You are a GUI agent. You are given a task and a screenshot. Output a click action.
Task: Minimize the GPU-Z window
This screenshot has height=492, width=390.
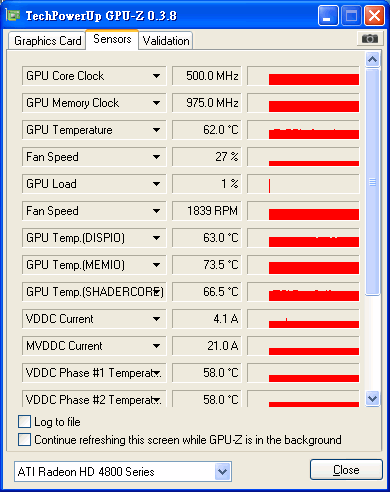328,15
